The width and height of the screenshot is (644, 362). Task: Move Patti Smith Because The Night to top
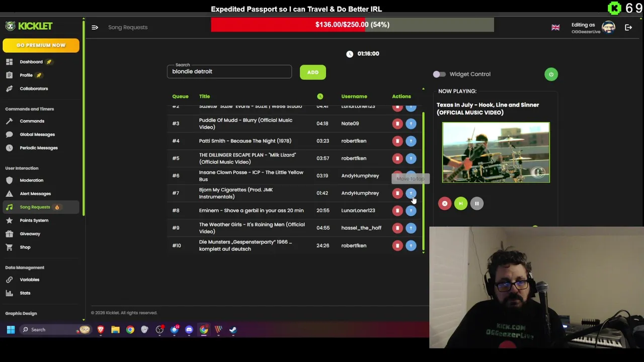(x=411, y=141)
